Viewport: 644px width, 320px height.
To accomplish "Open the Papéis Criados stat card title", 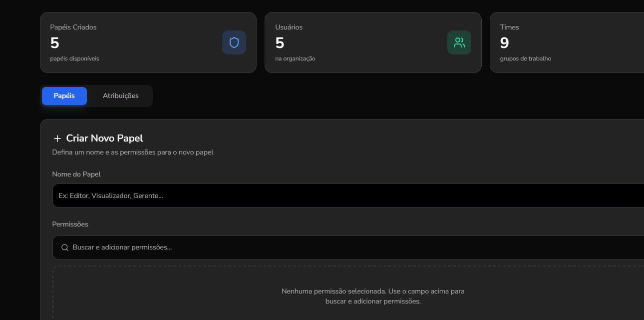I will point(73,27).
